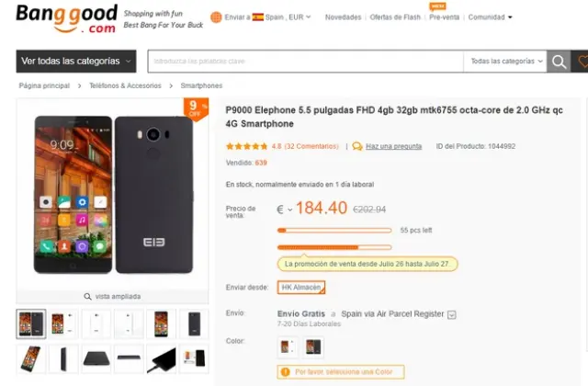Click the vista ampliada zoom icon
This screenshot has height=386, width=588.
coord(87,297)
